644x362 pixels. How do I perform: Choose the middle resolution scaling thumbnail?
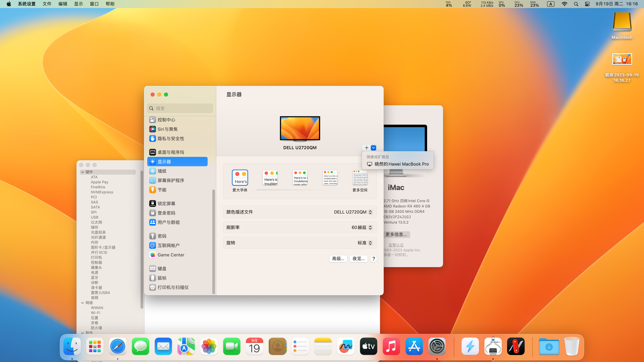click(x=300, y=178)
